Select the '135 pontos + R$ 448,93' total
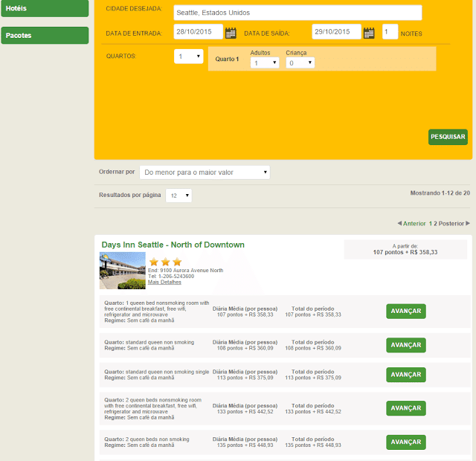The height and width of the screenshot is (461, 476). (313, 445)
